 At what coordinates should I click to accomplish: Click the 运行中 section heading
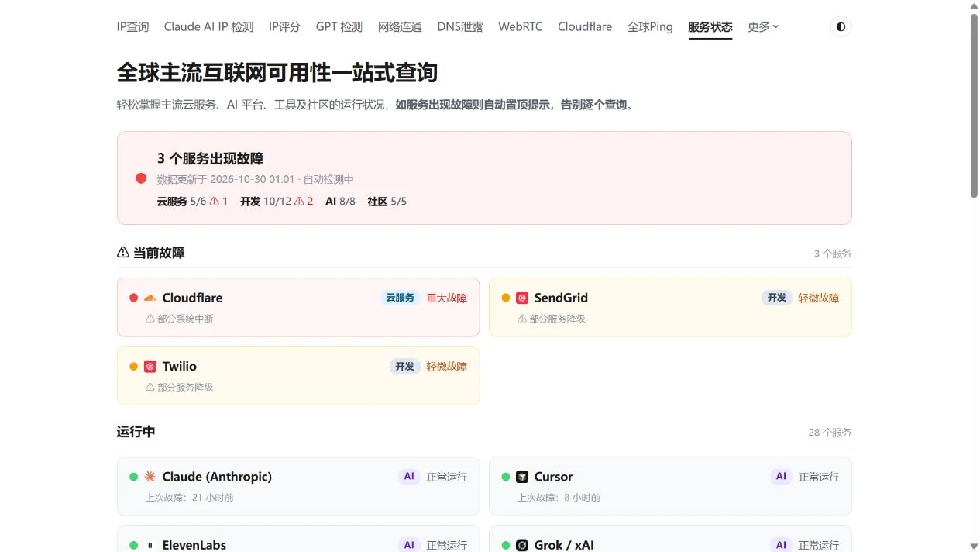click(136, 432)
